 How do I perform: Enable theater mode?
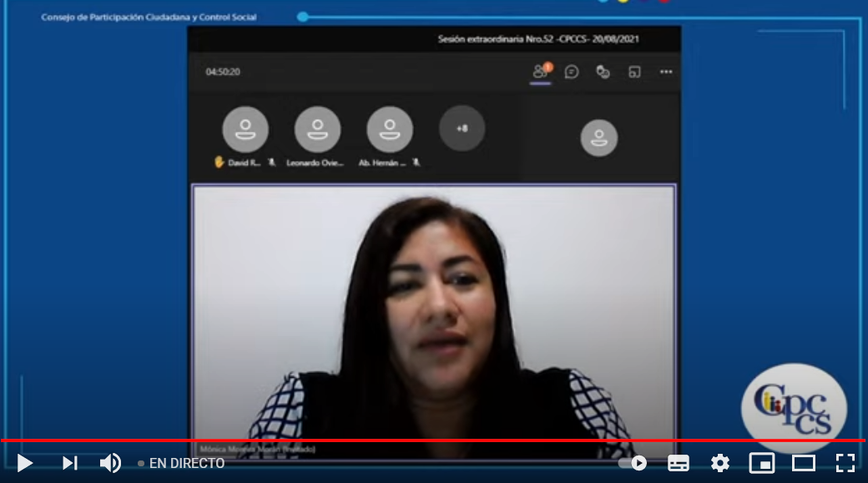[803, 463]
